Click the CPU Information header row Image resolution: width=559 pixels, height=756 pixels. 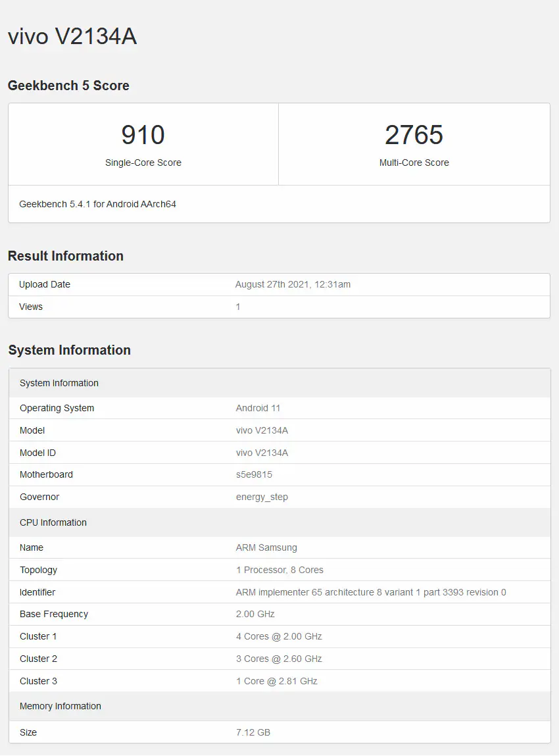pos(279,522)
